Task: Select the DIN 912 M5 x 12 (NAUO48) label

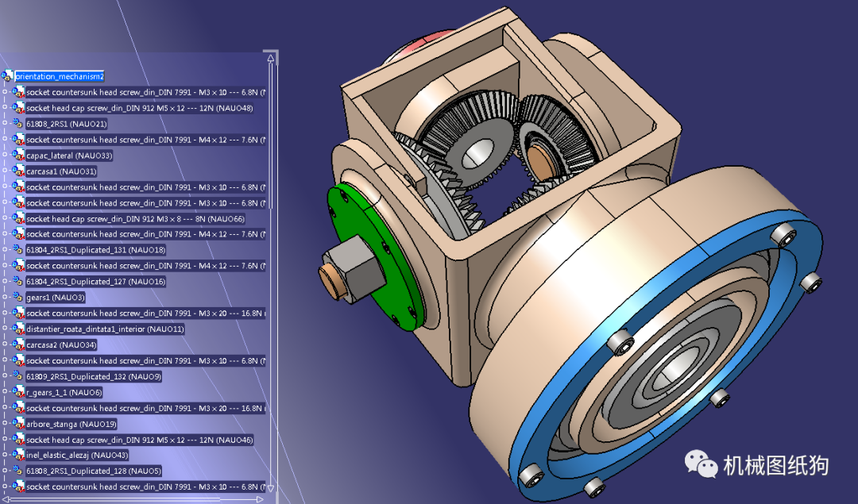Action: (140, 108)
